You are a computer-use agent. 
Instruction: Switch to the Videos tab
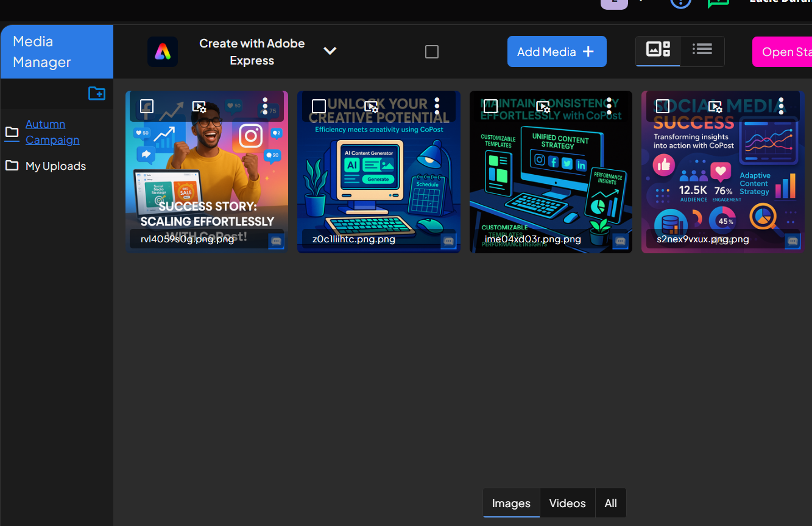click(567, 503)
